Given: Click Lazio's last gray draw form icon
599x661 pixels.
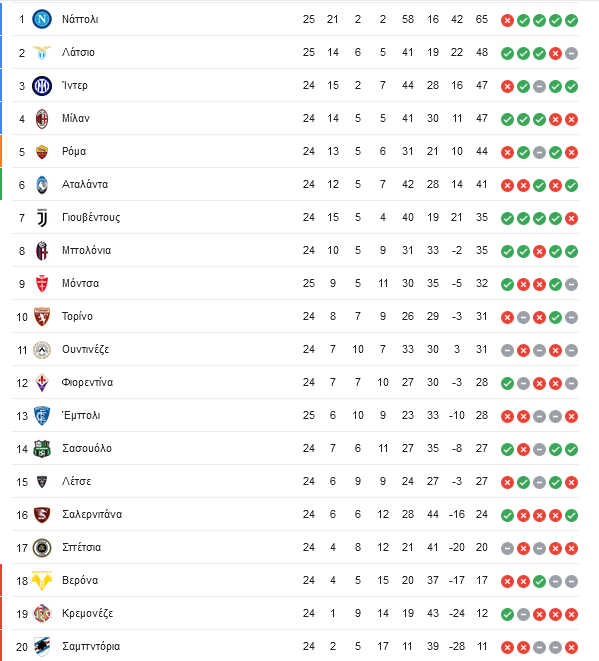Looking at the screenshot, I should click(x=571, y=54).
